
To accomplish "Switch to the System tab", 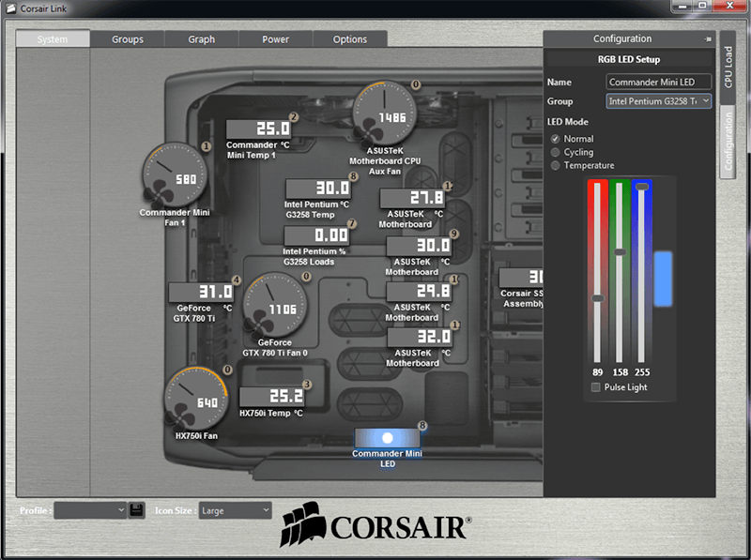I will coord(53,38).
